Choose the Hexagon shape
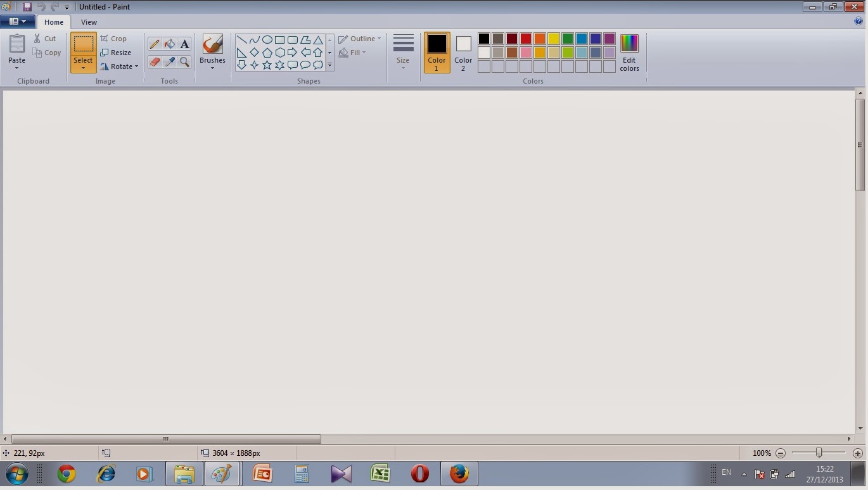 (x=279, y=53)
